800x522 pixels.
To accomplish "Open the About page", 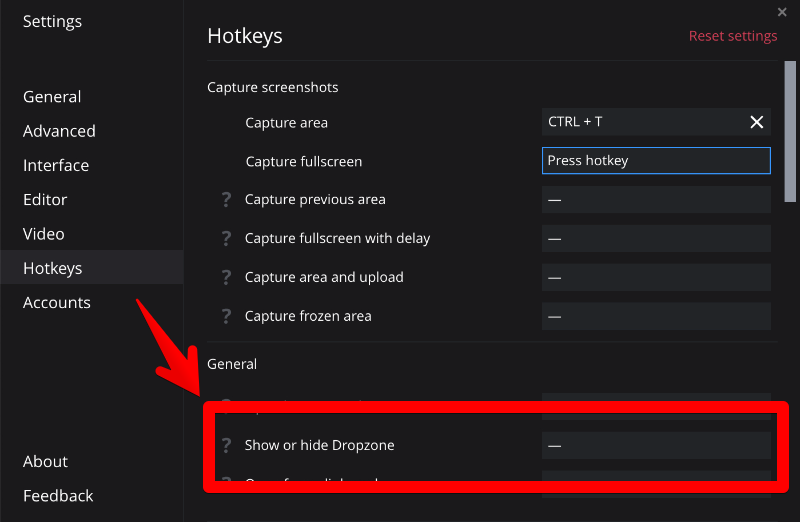I will [x=45, y=462].
